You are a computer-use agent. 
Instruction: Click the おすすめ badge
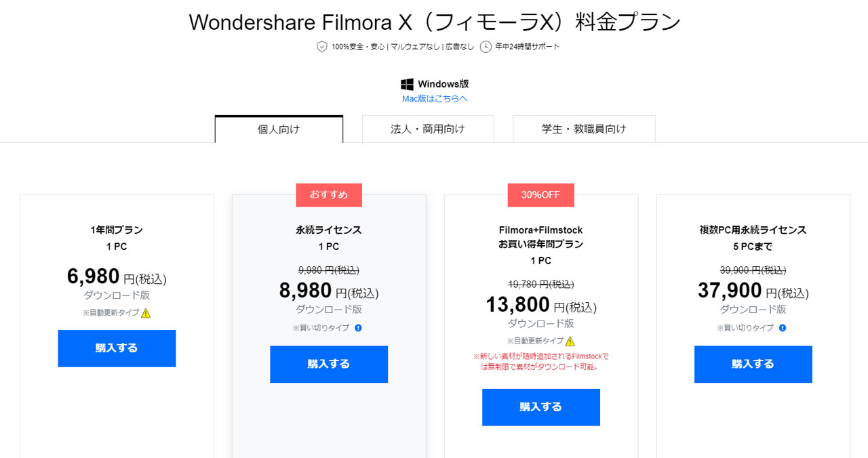pyautogui.click(x=329, y=194)
